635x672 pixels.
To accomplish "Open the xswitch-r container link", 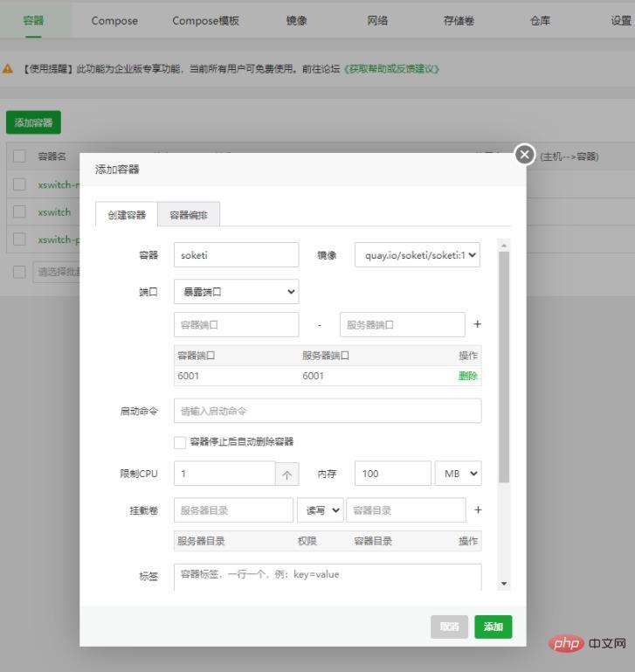I will [59, 184].
